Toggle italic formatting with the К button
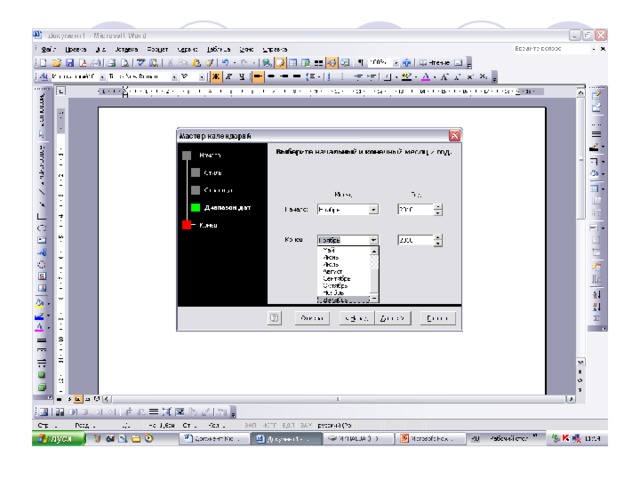 pos(229,76)
